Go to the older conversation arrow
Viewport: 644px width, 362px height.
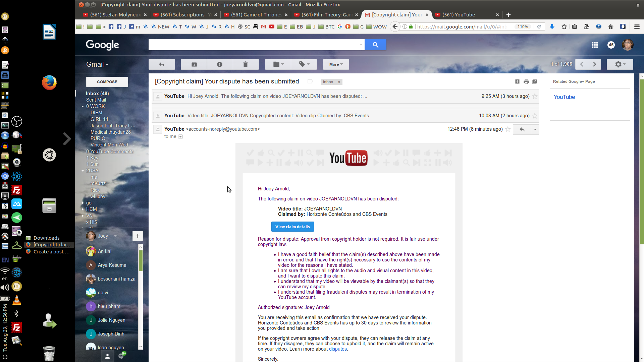(x=594, y=64)
